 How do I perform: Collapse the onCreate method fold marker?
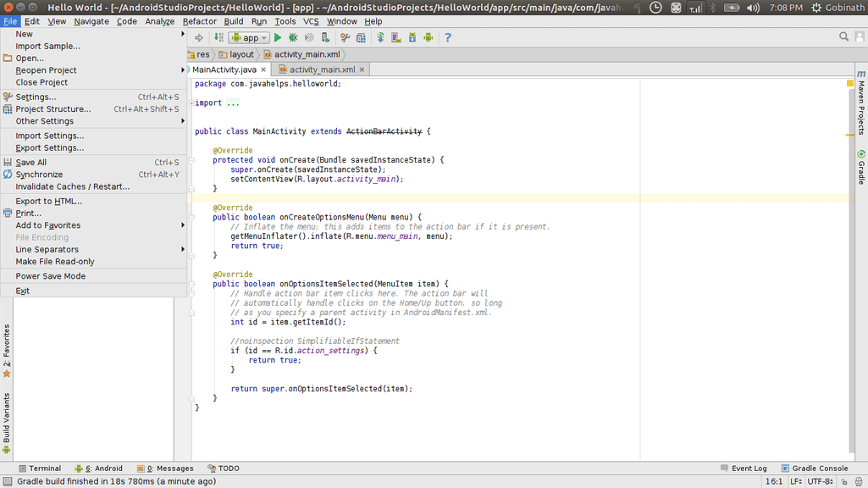click(x=191, y=160)
